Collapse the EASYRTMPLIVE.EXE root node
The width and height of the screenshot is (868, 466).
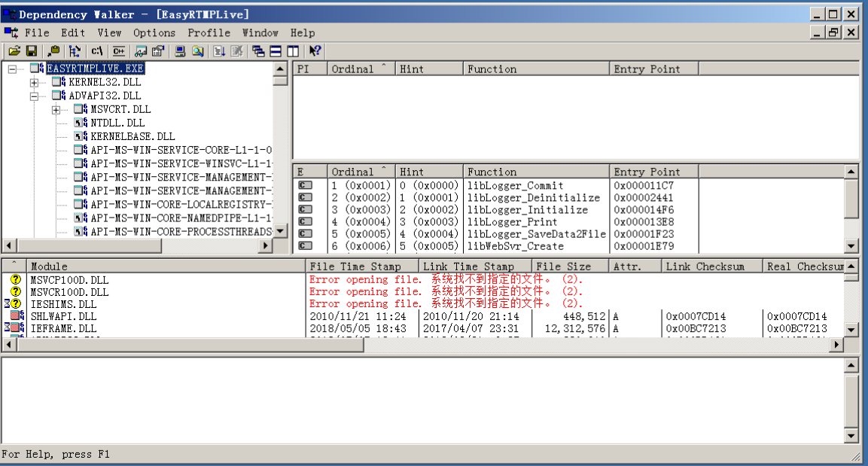(x=12, y=69)
